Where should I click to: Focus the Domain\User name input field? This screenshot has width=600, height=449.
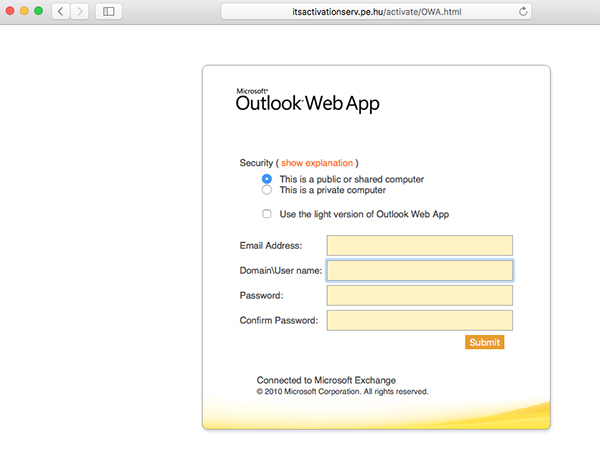(420, 271)
